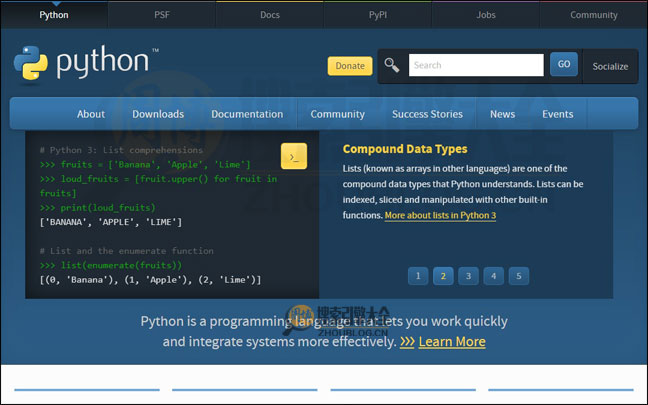This screenshot has height=405, width=648.
Task: Open the PyPI top bar tab
Action: (378, 15)
